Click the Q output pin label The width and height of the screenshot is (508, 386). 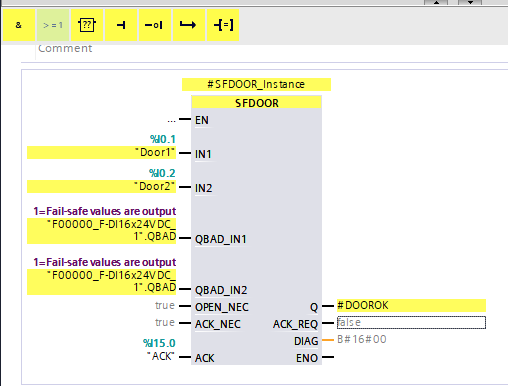click(x=314, y=307)
